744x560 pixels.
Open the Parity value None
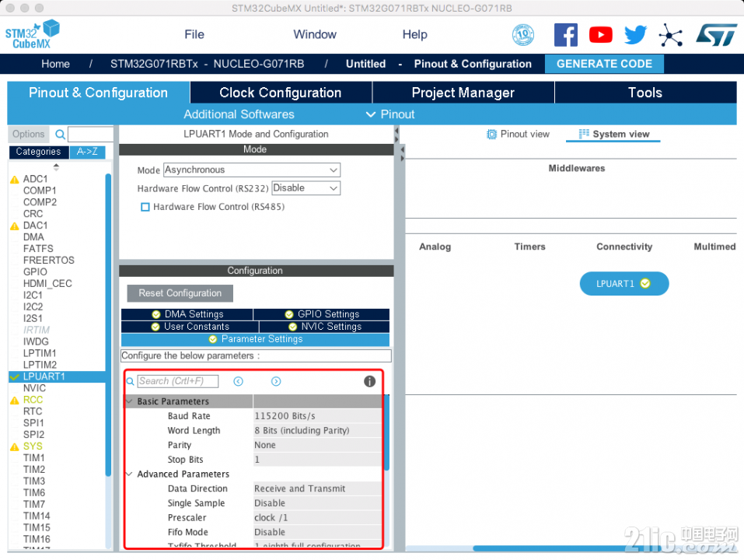pos(317,445)
